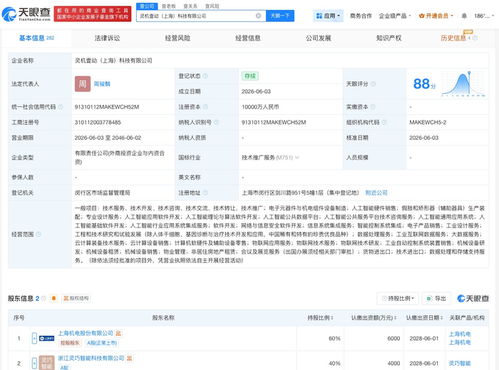This screenshot has width=499, height=370.
Task: Sort by 认缴出资日期 column arrows
Action: coord(442,318)
